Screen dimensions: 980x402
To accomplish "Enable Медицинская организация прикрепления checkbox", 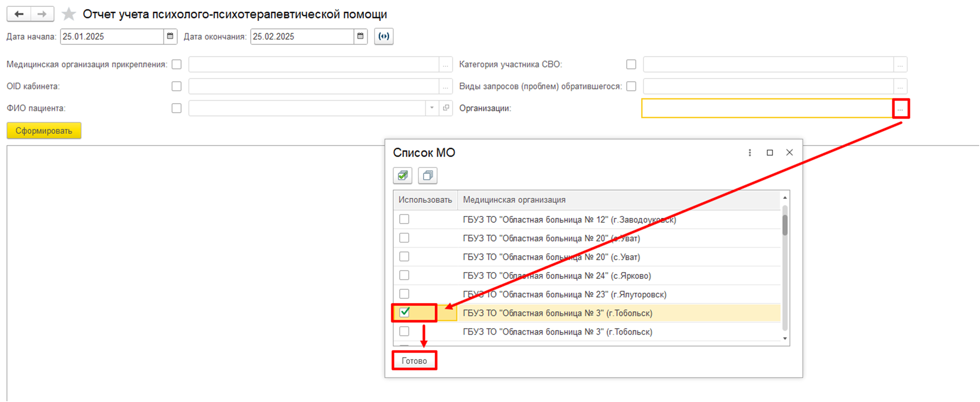I will [177, 64].
